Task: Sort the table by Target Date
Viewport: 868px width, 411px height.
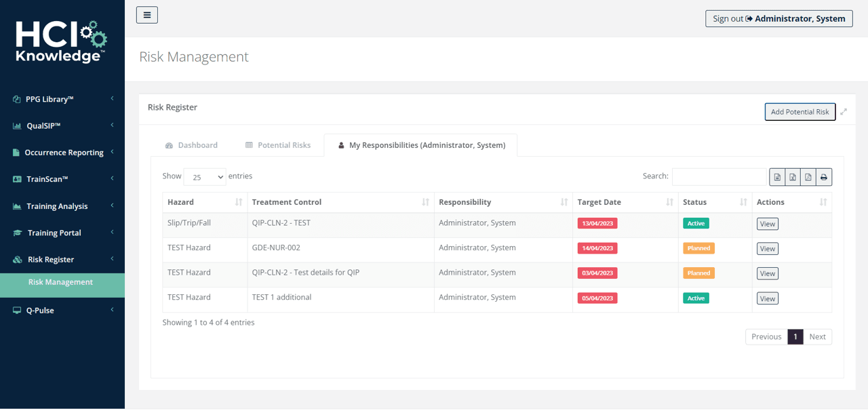Action: coord(669,202)
